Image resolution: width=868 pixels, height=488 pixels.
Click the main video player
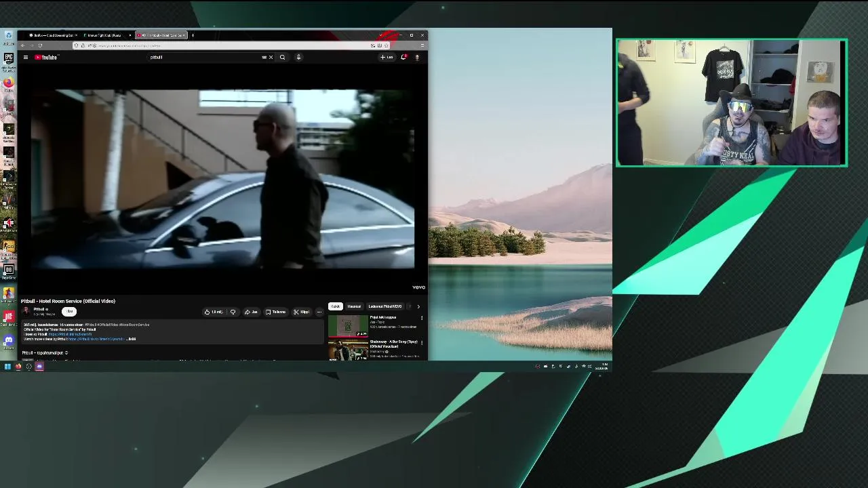click(x=223, y=179)
